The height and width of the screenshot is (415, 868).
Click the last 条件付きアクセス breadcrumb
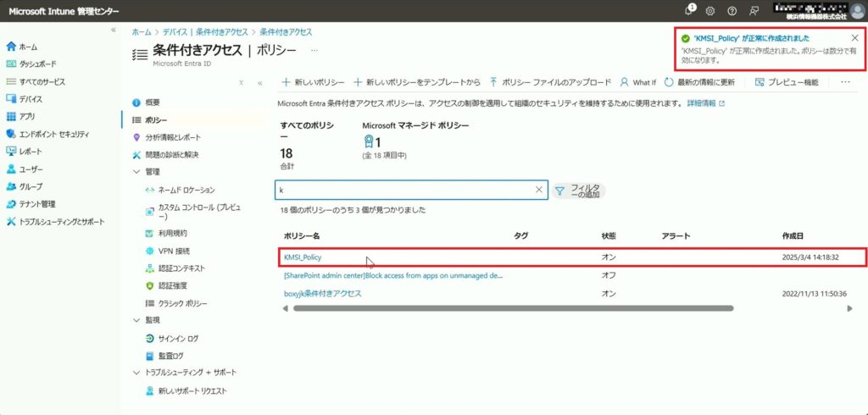click(286, 32)
